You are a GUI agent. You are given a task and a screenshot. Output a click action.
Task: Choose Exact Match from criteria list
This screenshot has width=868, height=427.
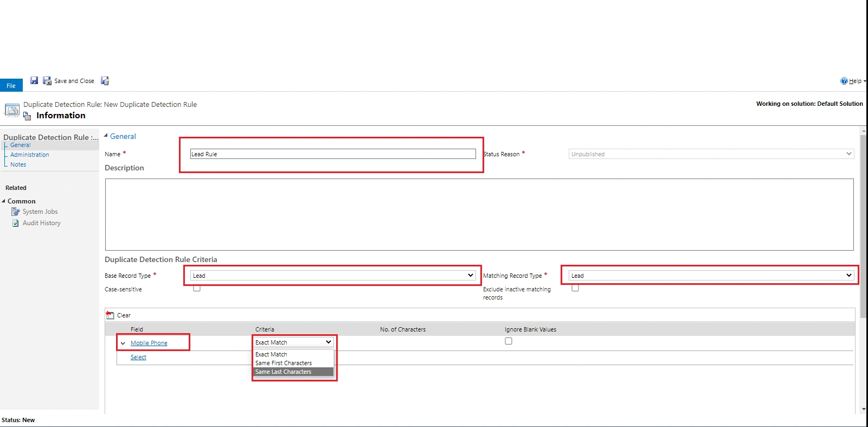pyautogui.click(x=293, y=354)
